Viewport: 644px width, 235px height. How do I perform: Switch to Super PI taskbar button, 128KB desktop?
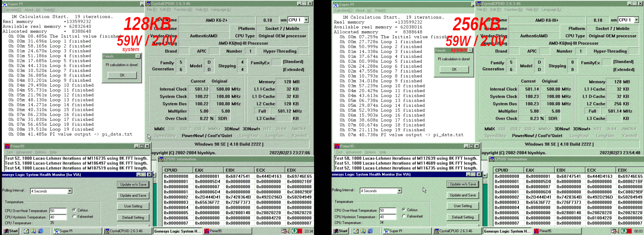[77, 231]
